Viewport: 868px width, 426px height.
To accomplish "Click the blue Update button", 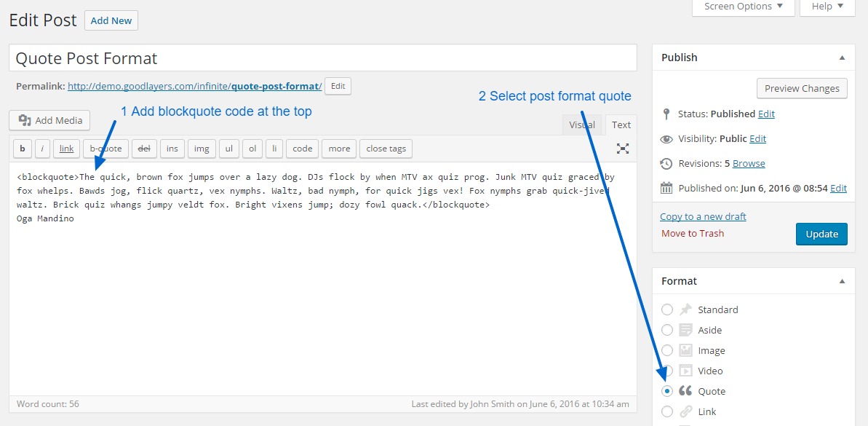I will tap(821, 234).
